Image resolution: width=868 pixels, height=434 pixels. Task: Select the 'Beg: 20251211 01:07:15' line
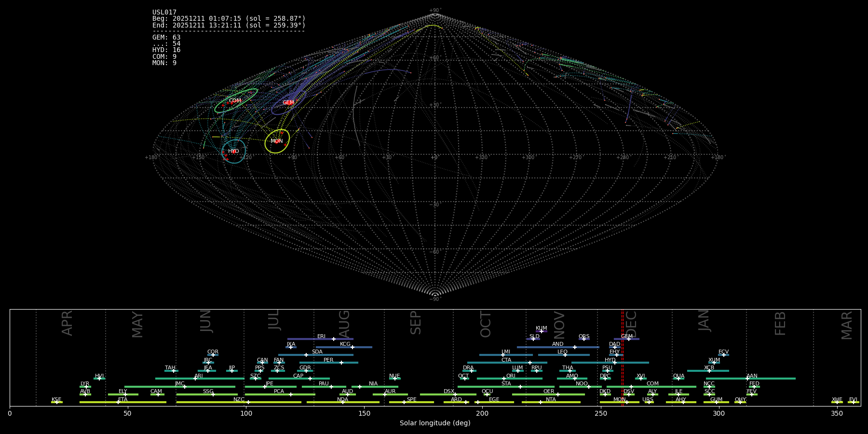click(229, 19)
